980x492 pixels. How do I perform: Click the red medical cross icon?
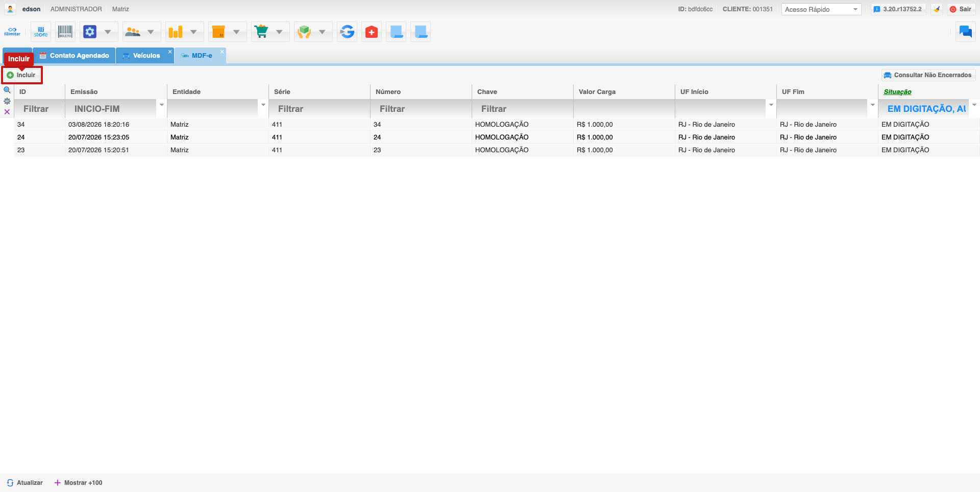pyautogui.click(x=372, y=32)
